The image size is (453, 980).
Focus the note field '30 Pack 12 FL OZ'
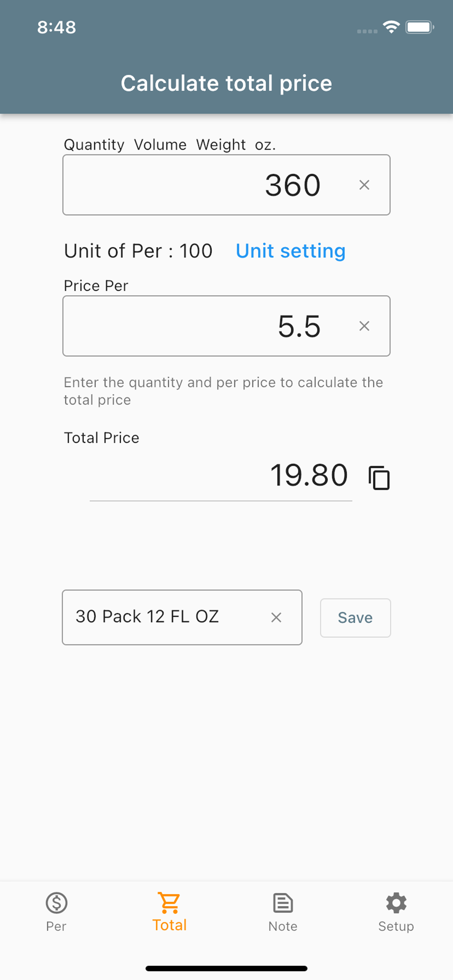(182, 617)
